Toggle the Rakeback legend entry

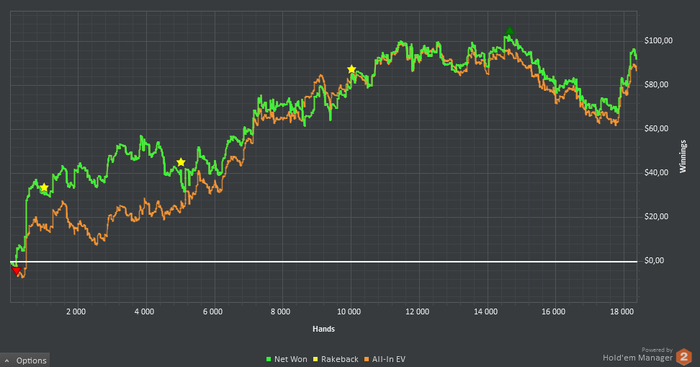click(336, 359)
